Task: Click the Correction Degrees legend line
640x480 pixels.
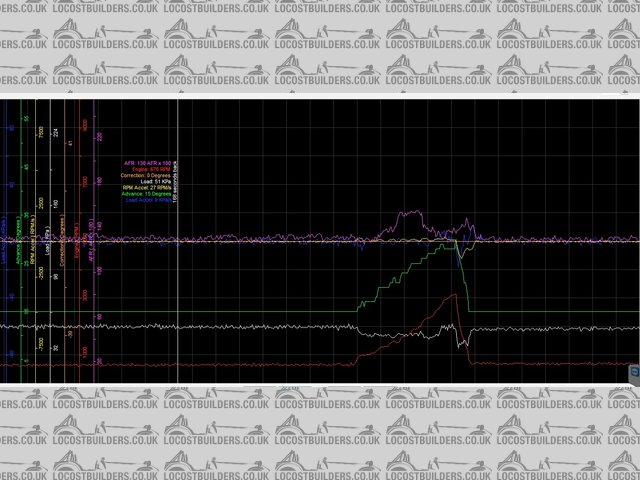Action: (x=147, y=175)
